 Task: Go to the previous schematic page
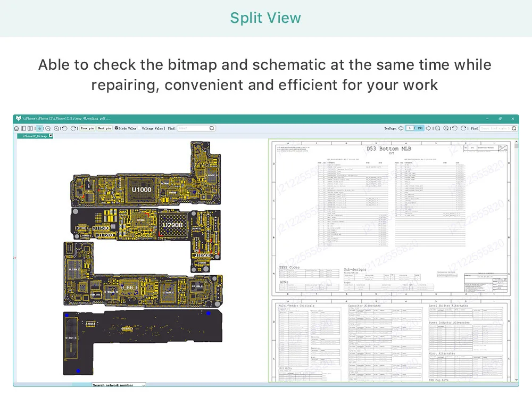[x=401, y=128]
